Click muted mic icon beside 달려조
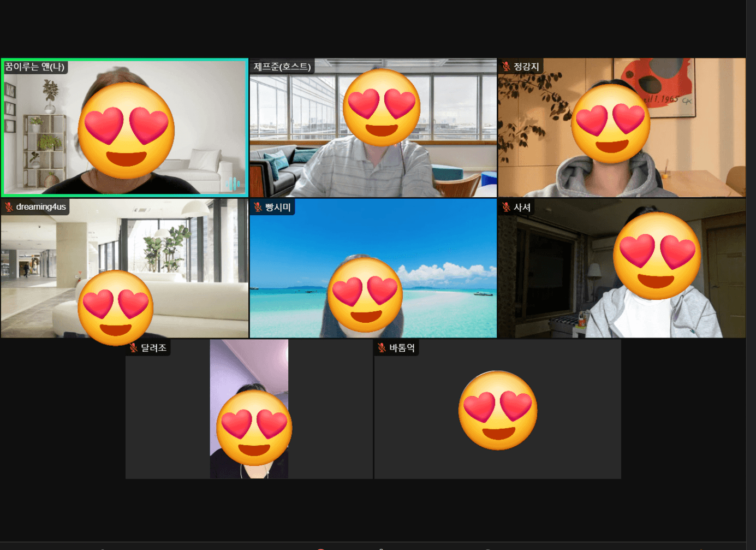Image resolution: width=756 pixels, height=550 pixels. pos(133,347)
